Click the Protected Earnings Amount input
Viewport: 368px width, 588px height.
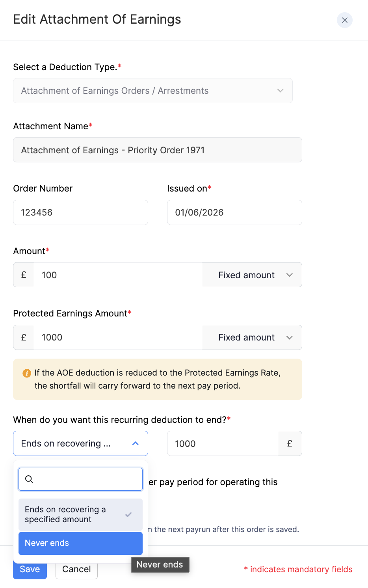(x=118, y=337)
